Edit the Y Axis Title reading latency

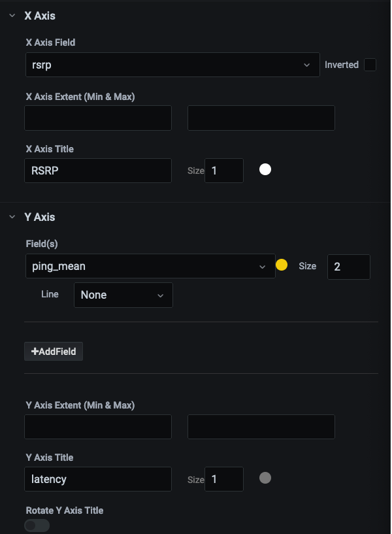97,478
